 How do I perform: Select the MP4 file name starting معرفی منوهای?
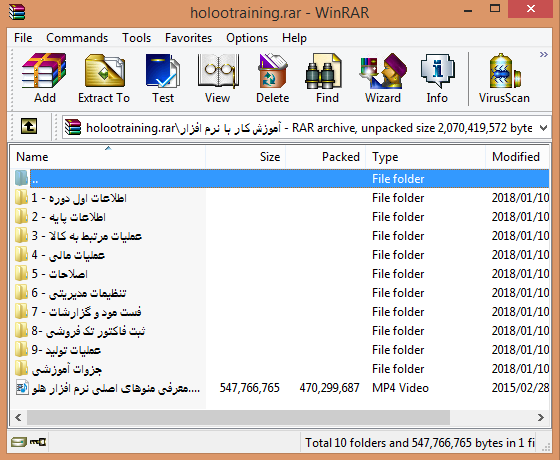point(116,388)
